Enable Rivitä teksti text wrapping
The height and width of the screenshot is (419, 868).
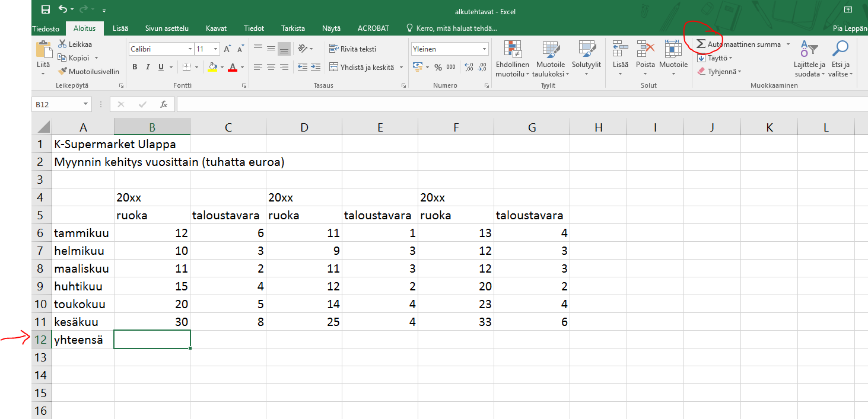[x=353, y=49]
